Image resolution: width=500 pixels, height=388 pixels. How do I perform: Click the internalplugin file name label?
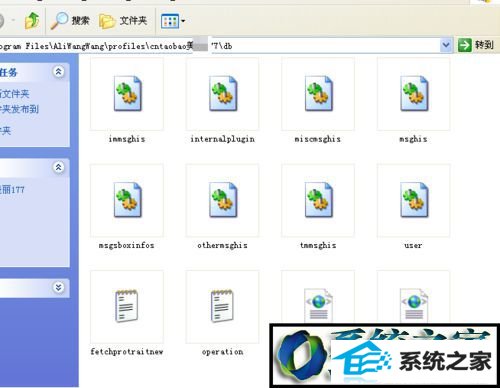click(x=222, y=139)
